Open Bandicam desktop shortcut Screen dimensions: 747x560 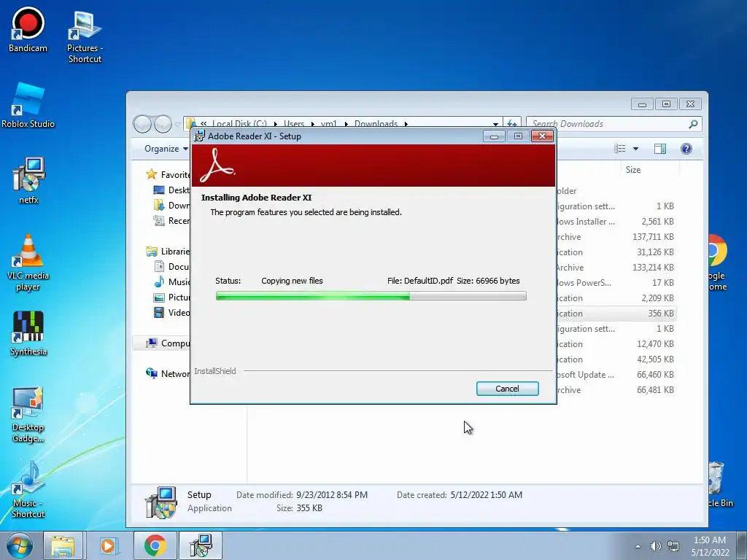[28, 29]
